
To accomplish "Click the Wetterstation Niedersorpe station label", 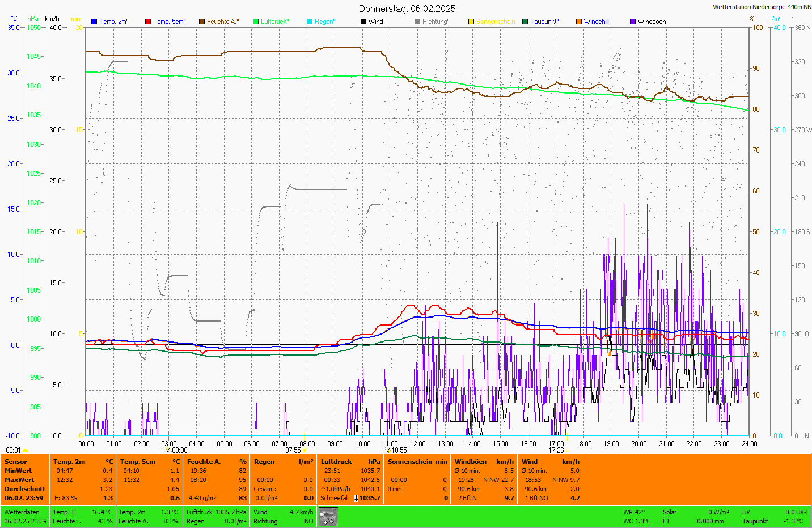I will 762,7.
